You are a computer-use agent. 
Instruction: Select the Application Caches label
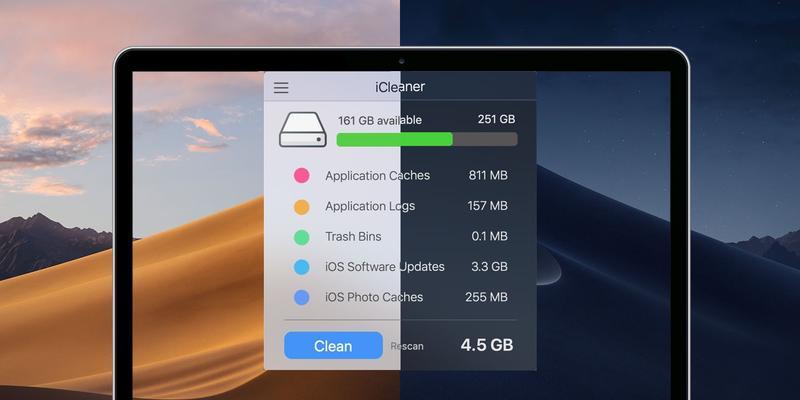378,176
